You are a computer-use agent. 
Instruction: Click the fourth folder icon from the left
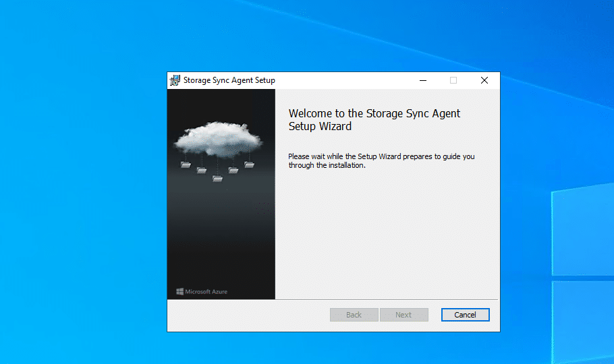[x=233, y=171]
